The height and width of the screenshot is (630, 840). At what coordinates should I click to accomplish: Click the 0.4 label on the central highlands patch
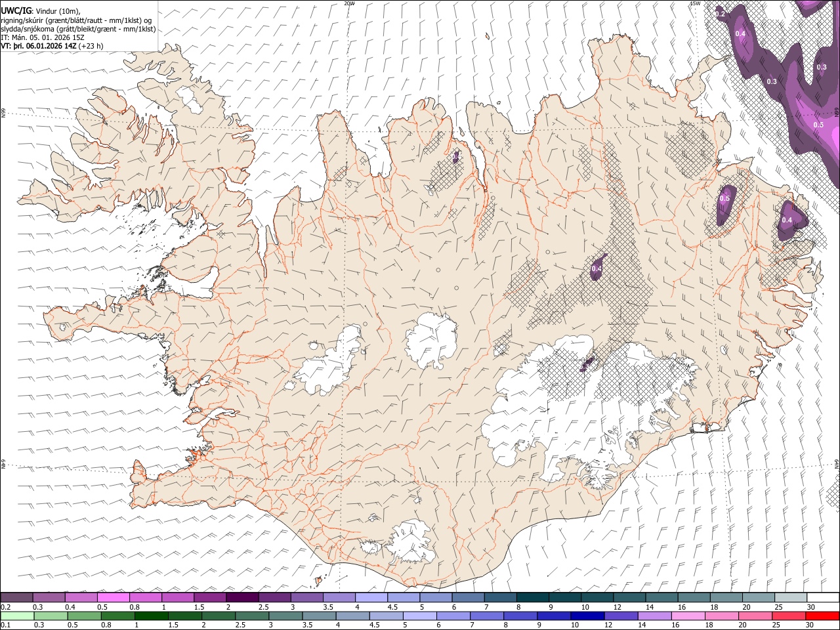click(597, 268)
